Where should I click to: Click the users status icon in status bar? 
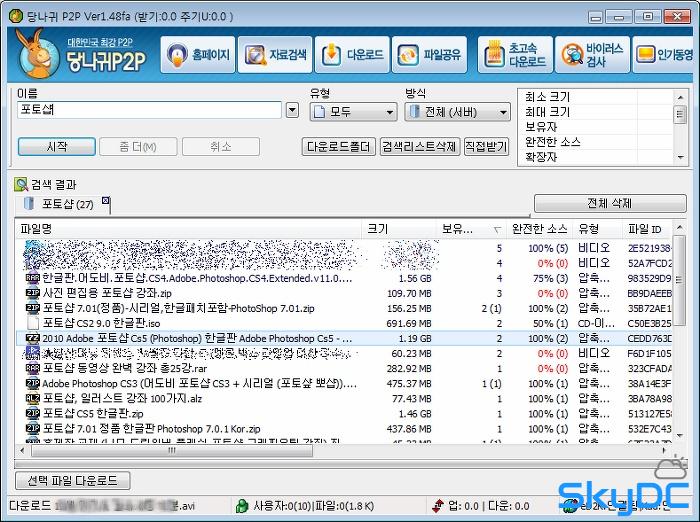click(x=242, y=506)
